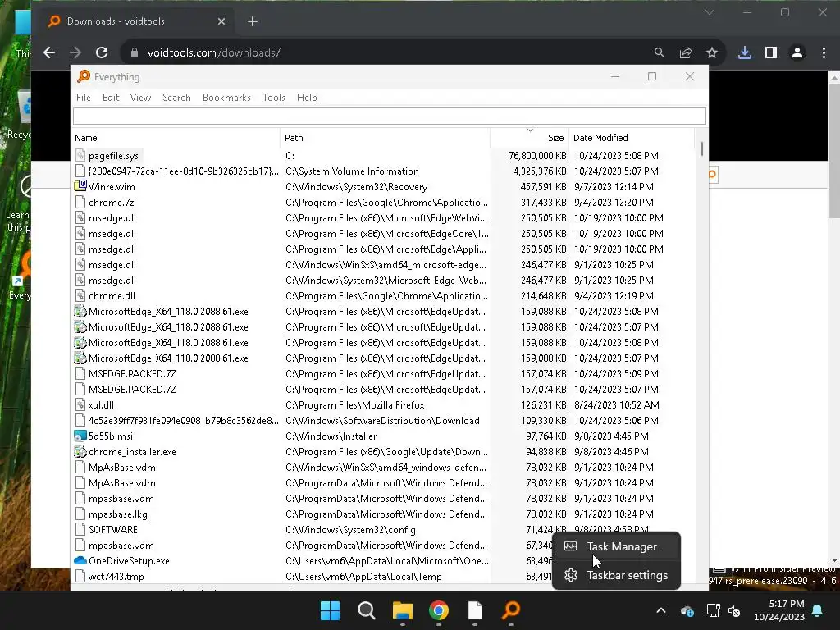
Task: Click the muted volume tray icon
Action: coord(734,610)
